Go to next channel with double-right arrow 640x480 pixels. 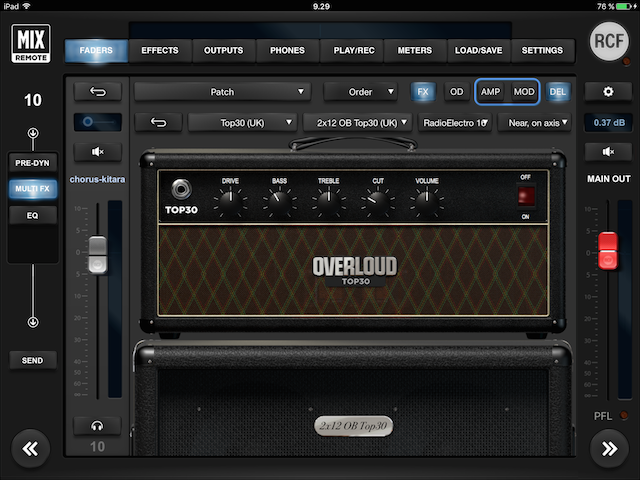click(x=609, y=449)
